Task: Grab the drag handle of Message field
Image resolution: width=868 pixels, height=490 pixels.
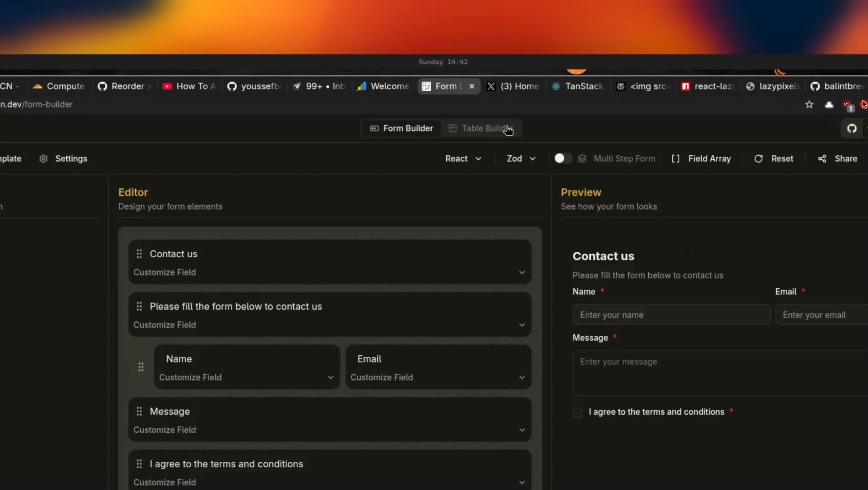Action: click(x=139, y=411)
